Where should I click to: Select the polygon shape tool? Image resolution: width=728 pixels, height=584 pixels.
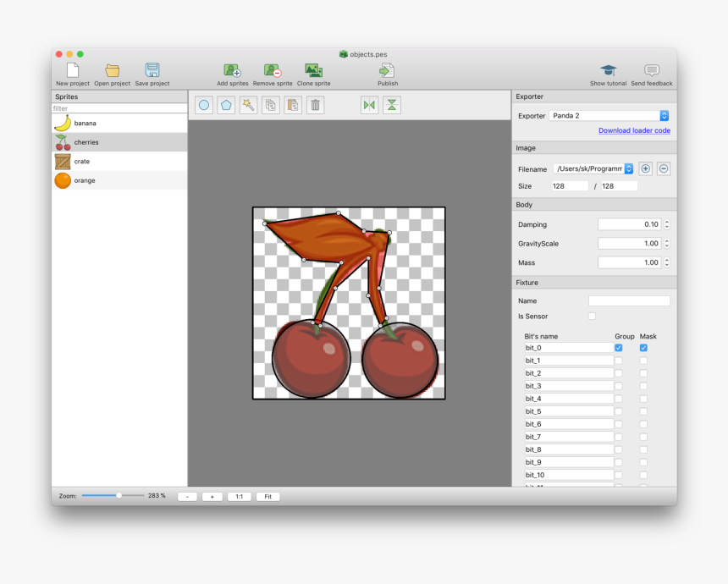224,104
